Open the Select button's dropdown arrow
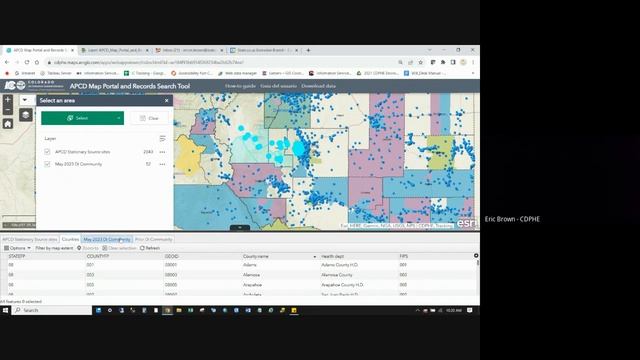 (119, 118)
